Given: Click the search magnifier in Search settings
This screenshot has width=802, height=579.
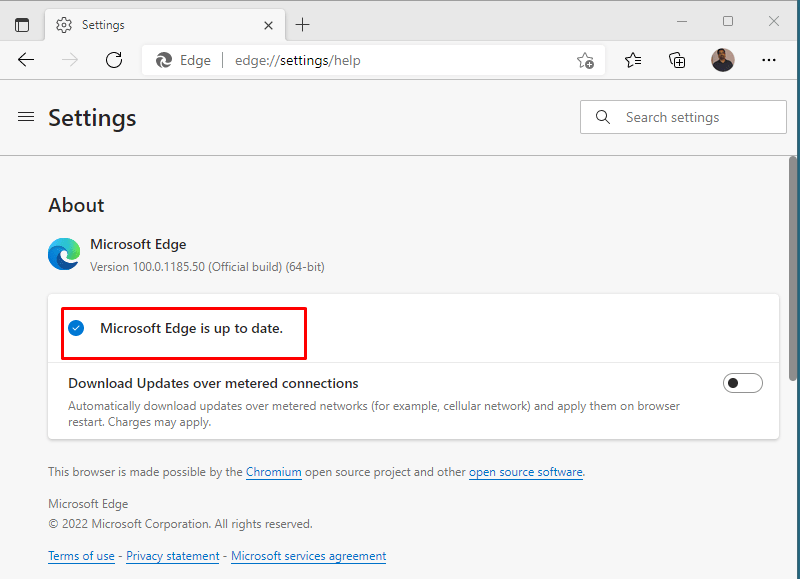Looking at the screenshot, I should tap(603, 117).
